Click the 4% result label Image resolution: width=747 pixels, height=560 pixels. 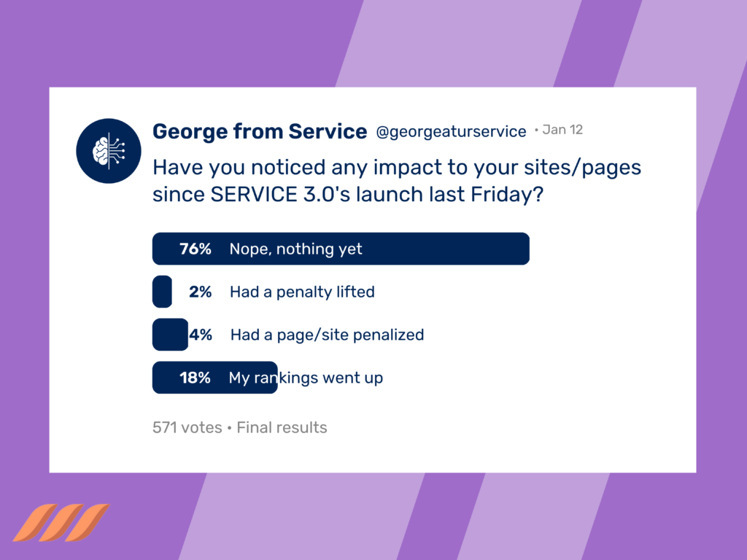tap(201, 334)
